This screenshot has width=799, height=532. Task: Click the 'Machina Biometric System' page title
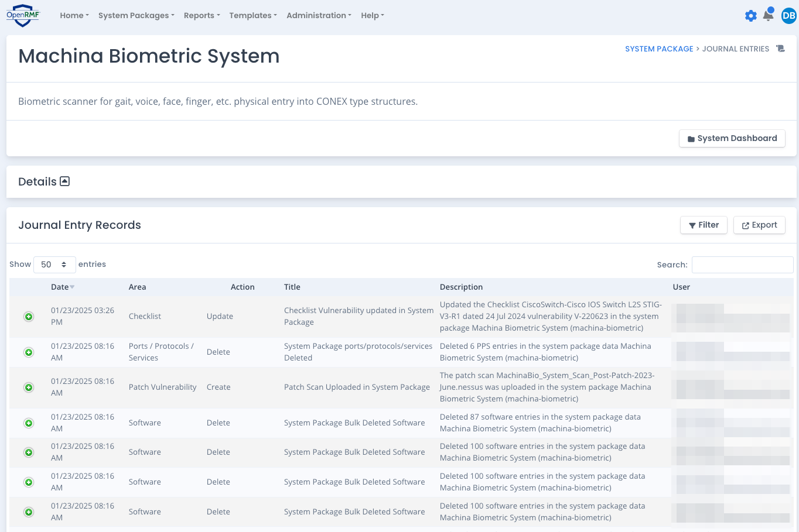149,56
